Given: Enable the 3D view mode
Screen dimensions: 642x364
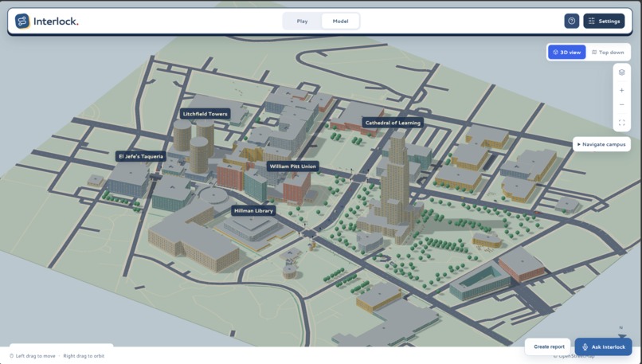Looking at the screenshot, I should pyautogui.click(x=566, y=53).
